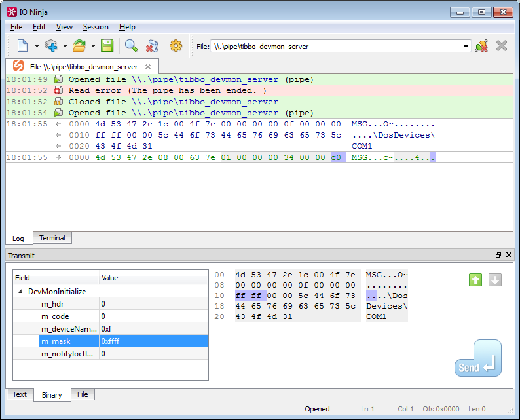The height and width of the screenshot is (420, 520).
Task: Open the New Session dropdown arrow
Action: point(37,46)
